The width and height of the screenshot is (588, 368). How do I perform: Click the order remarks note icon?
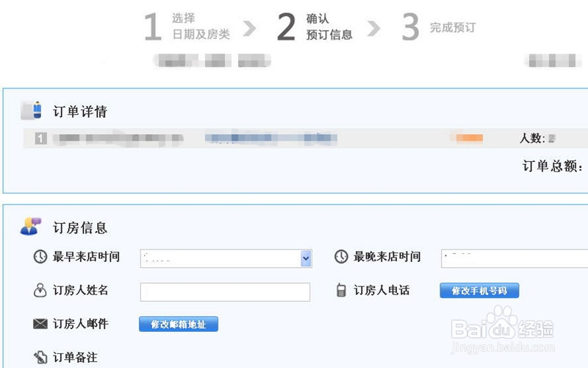(x=40, y=358)
